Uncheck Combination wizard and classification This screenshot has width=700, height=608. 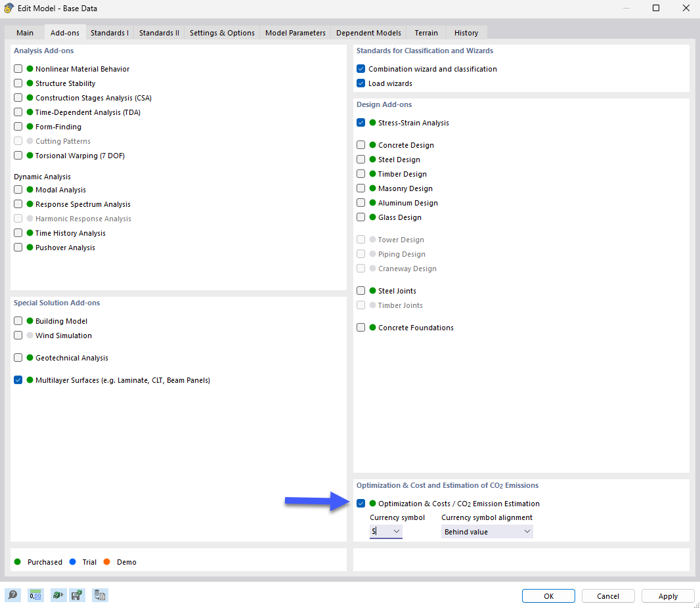[361, 69]
